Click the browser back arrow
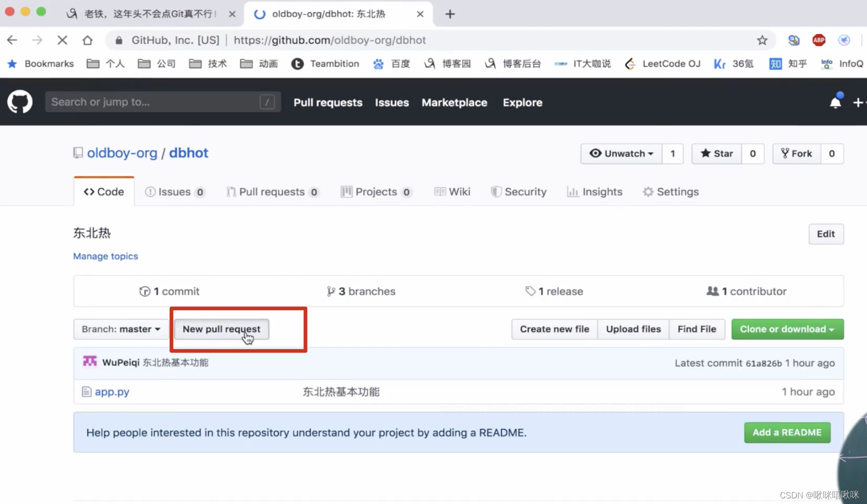The height and width of the screenshot is (504, 867). [x=13, y=40]
